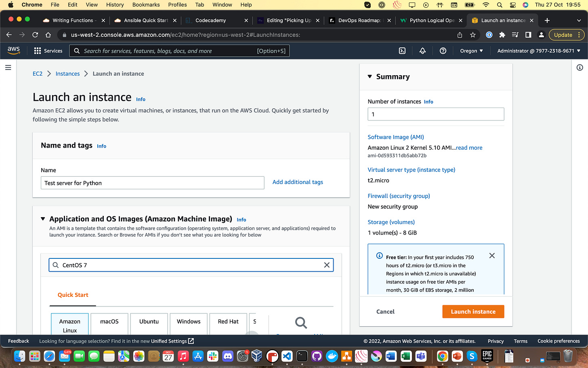Select Windows quick start image

tap(189, 324)
